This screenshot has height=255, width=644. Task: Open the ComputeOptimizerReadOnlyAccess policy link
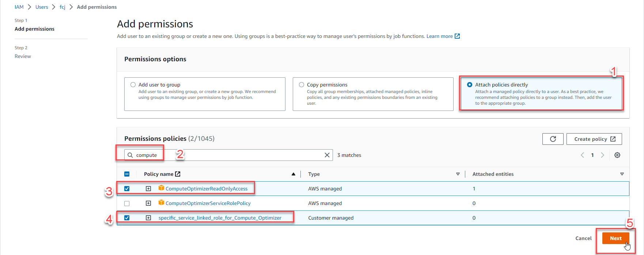coord(207,189)
